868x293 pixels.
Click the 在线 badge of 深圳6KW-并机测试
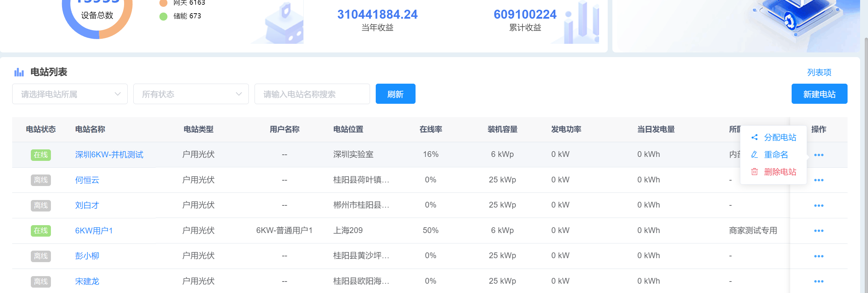pos(41,155)
